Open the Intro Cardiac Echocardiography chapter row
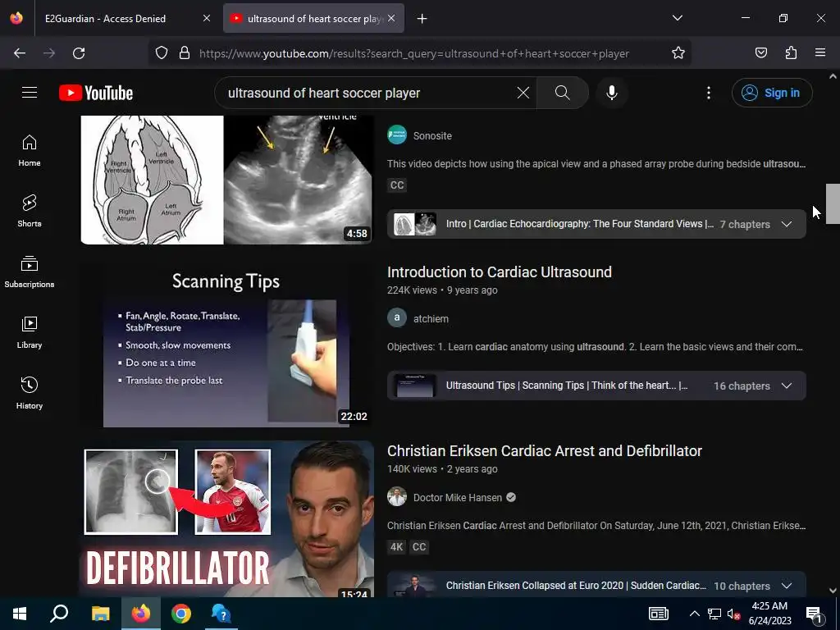This screenshot has width=840, height=630. tap(596, 224)
